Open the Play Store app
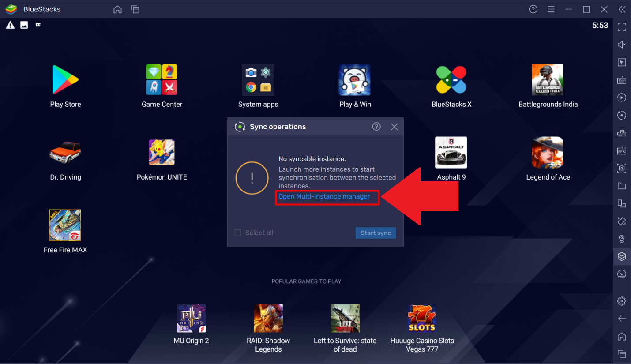This screenshot has height=364, width=631. coord(65,79)
